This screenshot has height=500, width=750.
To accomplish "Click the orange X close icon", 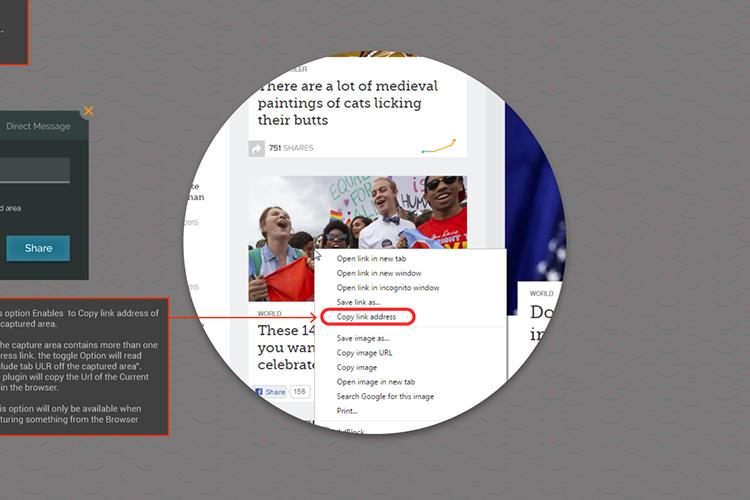I will pyautogui.click(x=88, y=111).
